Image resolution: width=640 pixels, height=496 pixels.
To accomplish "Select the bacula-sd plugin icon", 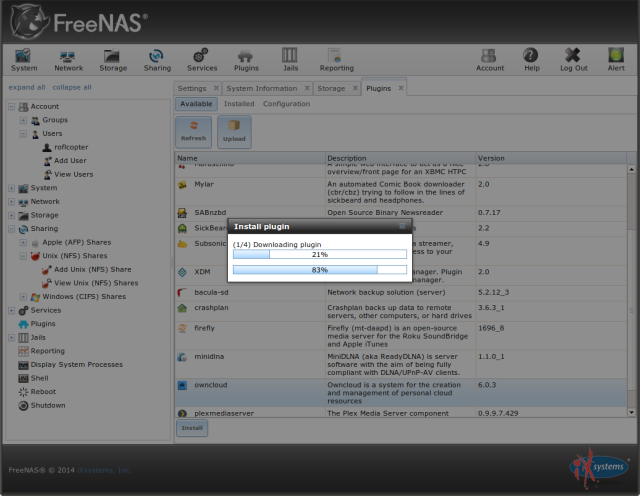I will [x=182, y=293].
